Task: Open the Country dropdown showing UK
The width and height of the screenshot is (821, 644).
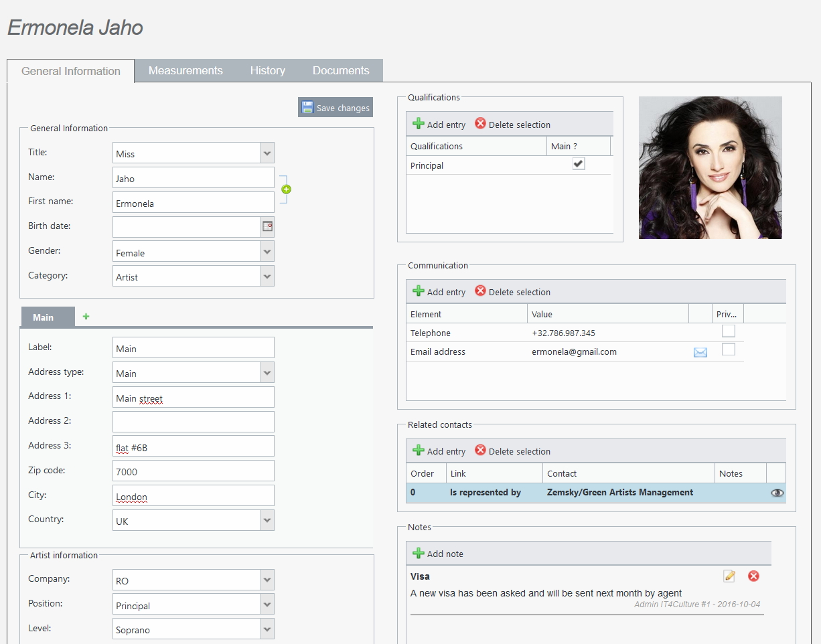Action: [267, 520]
